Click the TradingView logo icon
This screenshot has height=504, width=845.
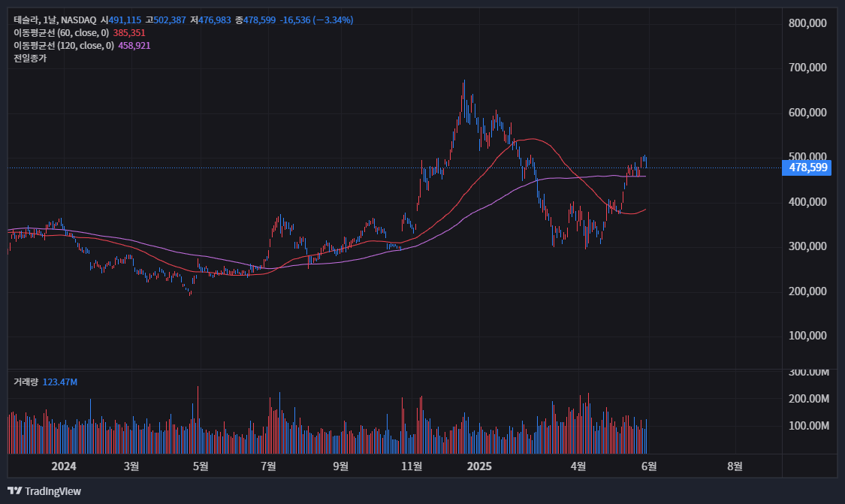(x=14, y=490)
